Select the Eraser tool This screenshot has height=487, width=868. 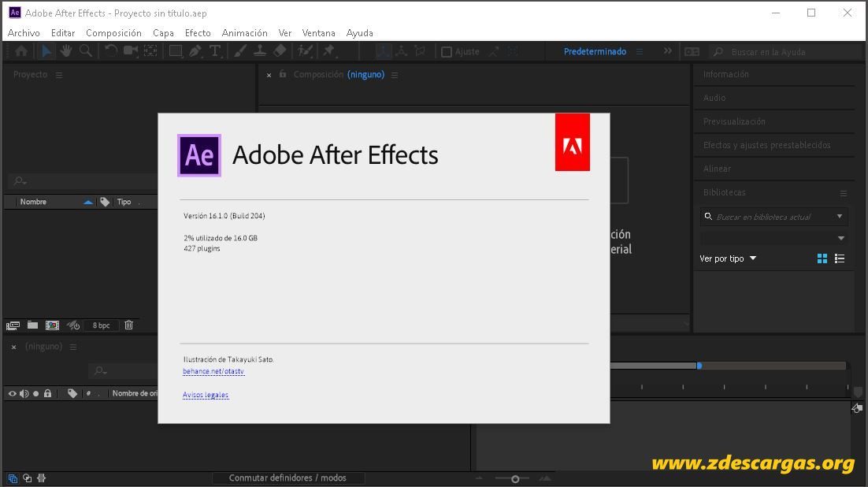coord(280,51)
